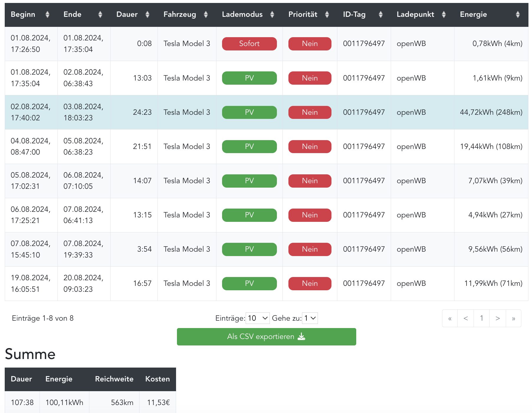The height and width of the screenshot is (413, 532).
Task: Sort by Energie column arrow icon
Action: (x=518, y=14)
